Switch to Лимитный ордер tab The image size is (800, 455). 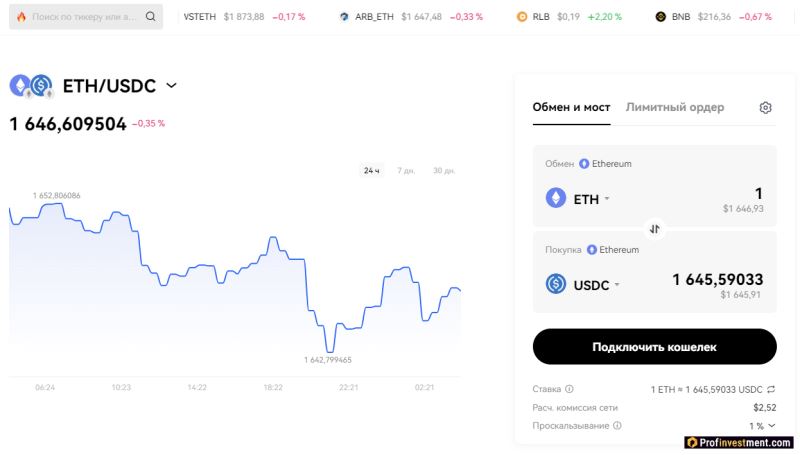[x=674, y=107]
